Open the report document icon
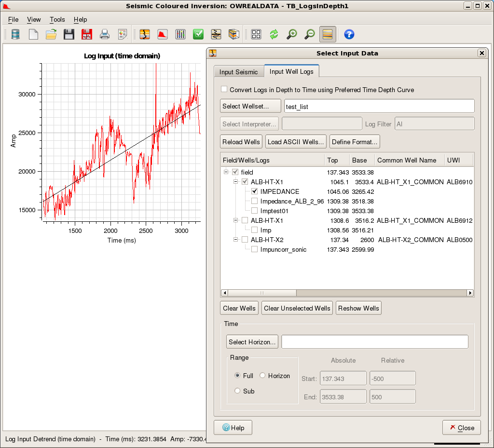This screenshot has width=494, height=448. click(x=122, y=34)
